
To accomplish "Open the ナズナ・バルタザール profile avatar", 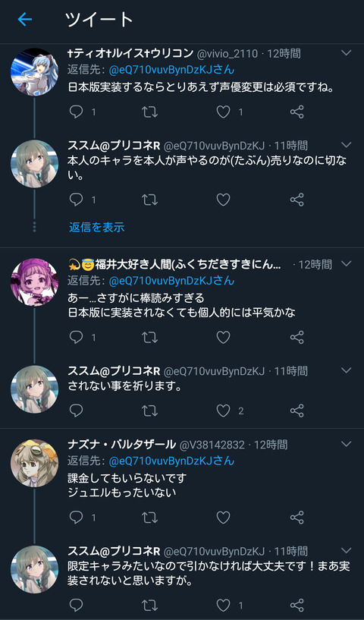I will (34, 463).
